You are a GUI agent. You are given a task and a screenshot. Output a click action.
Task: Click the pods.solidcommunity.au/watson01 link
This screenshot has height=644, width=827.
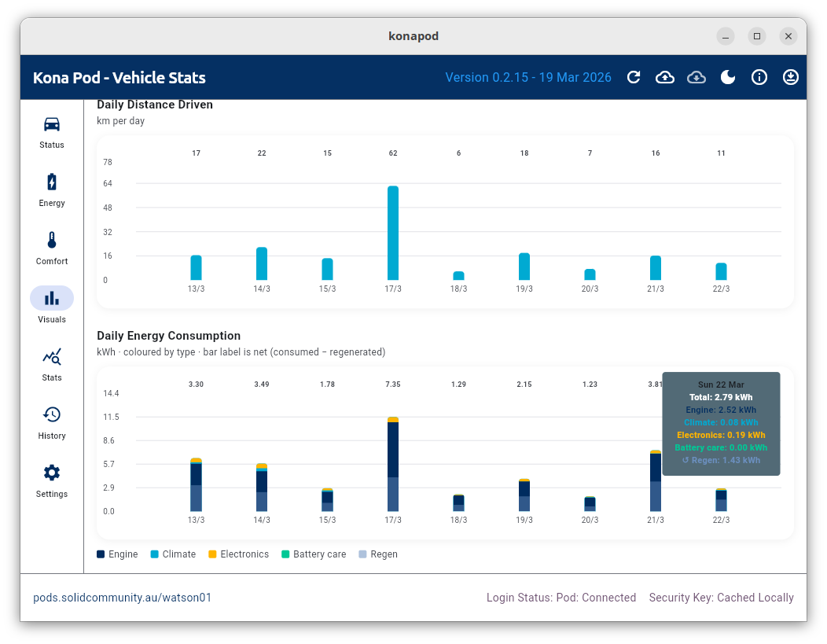[123, 598]
